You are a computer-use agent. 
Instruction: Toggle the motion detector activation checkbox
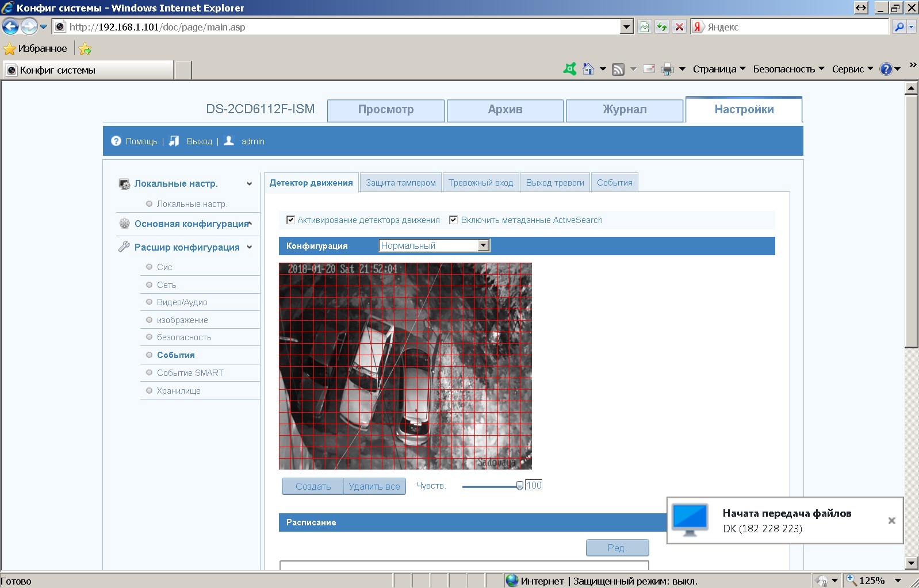290,220
